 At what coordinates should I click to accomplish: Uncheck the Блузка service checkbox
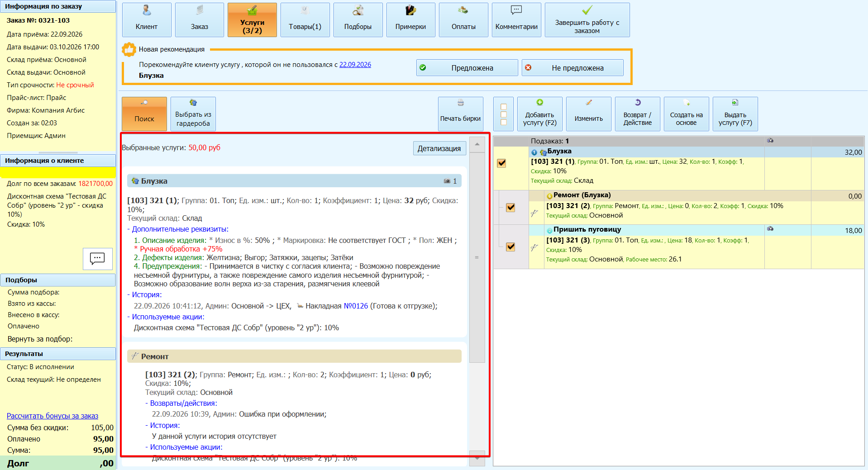pyautogui.click(x=501, y=163)
